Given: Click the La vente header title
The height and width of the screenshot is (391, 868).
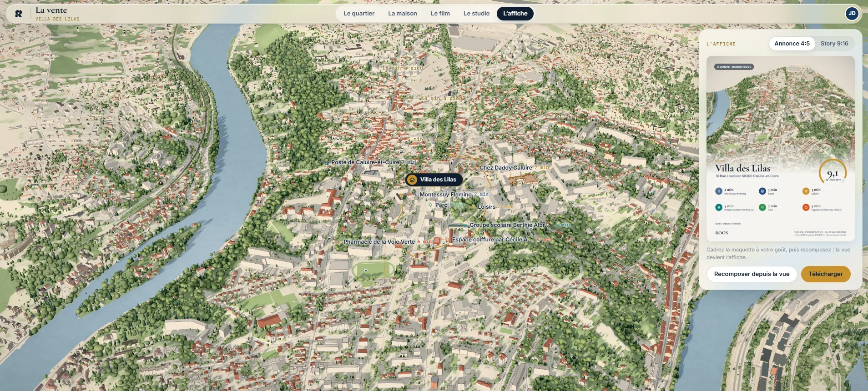Looking at the screenshot, I should (x=51, y=10).
